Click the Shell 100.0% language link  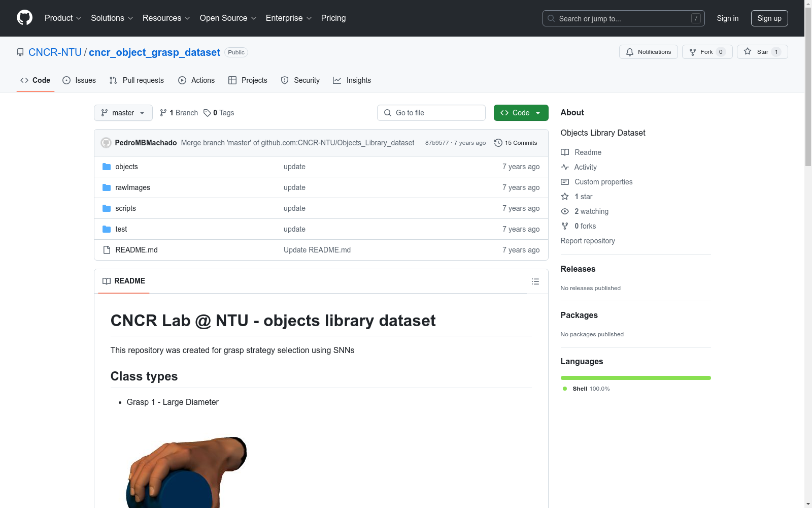586,389
